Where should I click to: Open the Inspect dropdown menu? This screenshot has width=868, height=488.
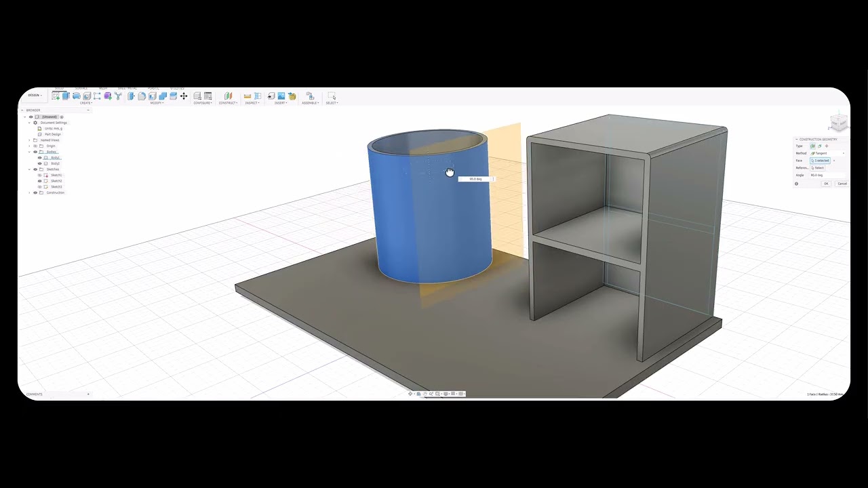point(252,103)
